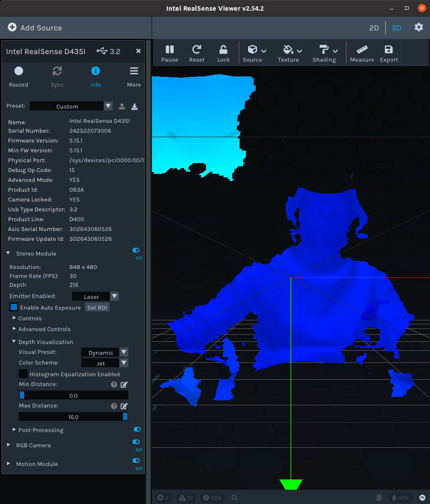Viewport: 430px width, 504px height.
Task: Expand the Post-Processing section
Action: tap(14, 429)
